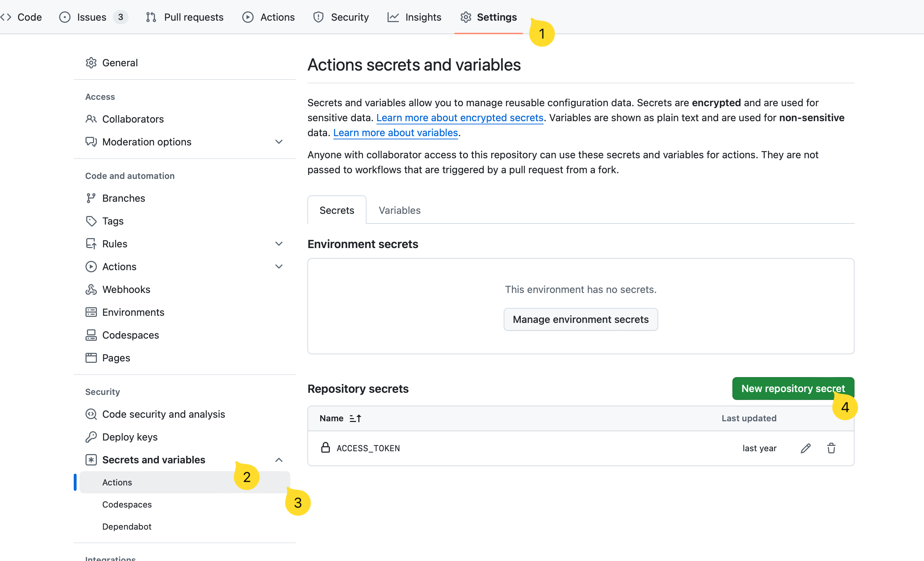Click the Secrets and variables asterisk icon

(x=91, y=460)
